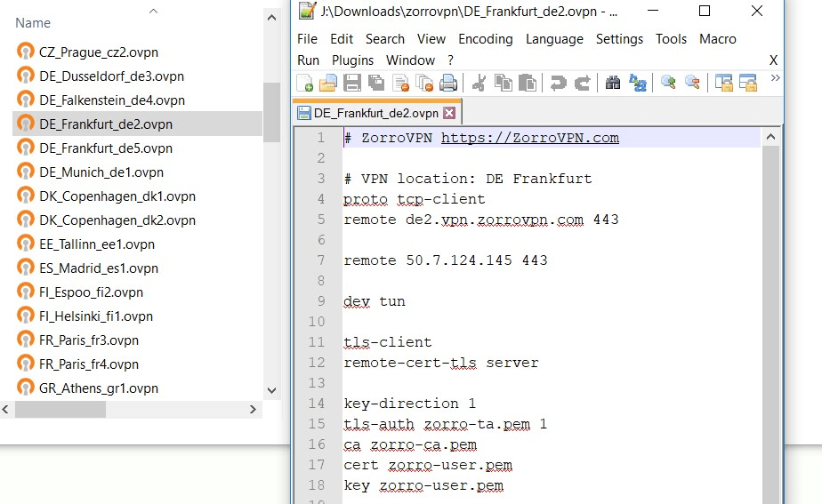The height and width of the screenshot is (504, 822).
Task: Open the Macro menu
Action: pyautogui.click(x=717, y=39)
